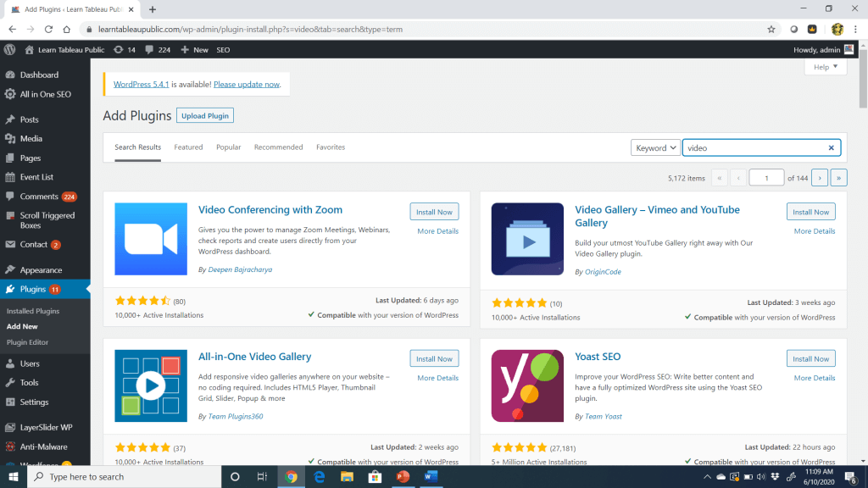The height and width of the screenshot is (488, 868).
Task: Open author Team Yoast link
Action: click(x=603, y=416)
